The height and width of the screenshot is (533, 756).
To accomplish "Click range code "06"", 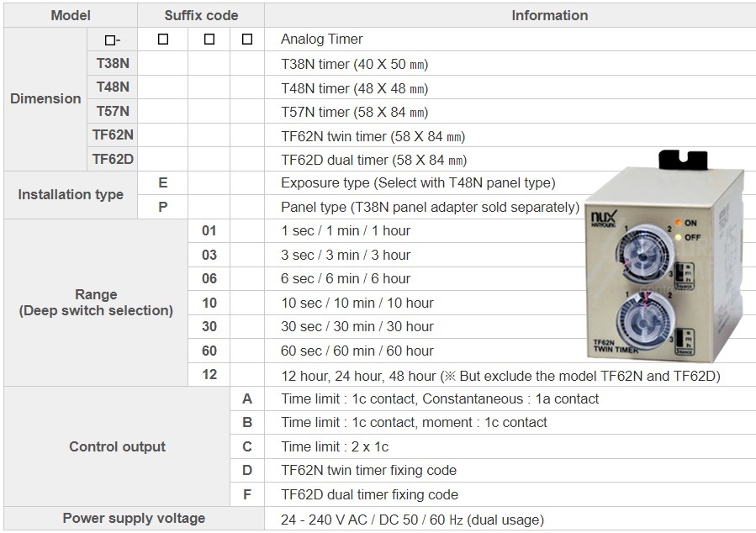I will click(209, 278).
